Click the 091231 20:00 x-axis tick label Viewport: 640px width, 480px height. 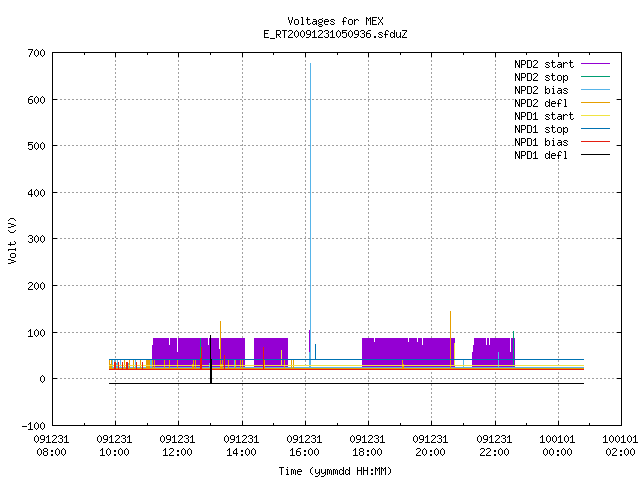point(431,446)
